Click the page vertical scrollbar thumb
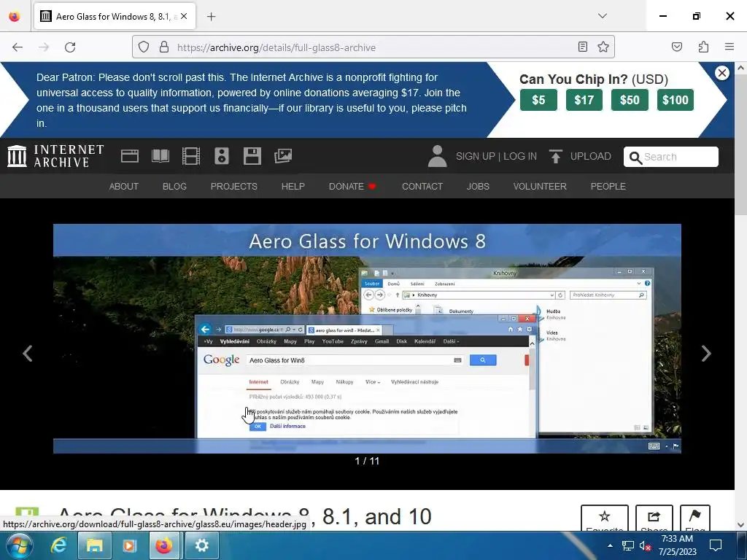Image resolution: width=747 pixels, height=560 pixels. click(740, 145)
